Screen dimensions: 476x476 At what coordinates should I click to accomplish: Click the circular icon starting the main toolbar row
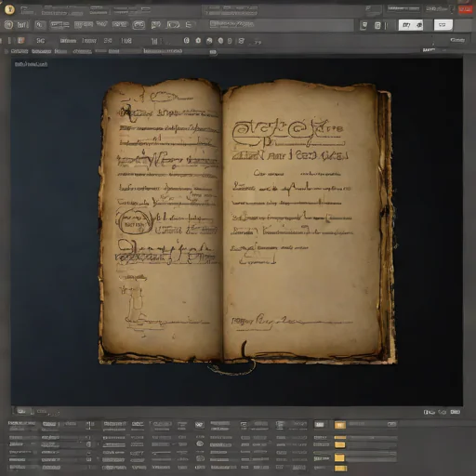[8, 24]
